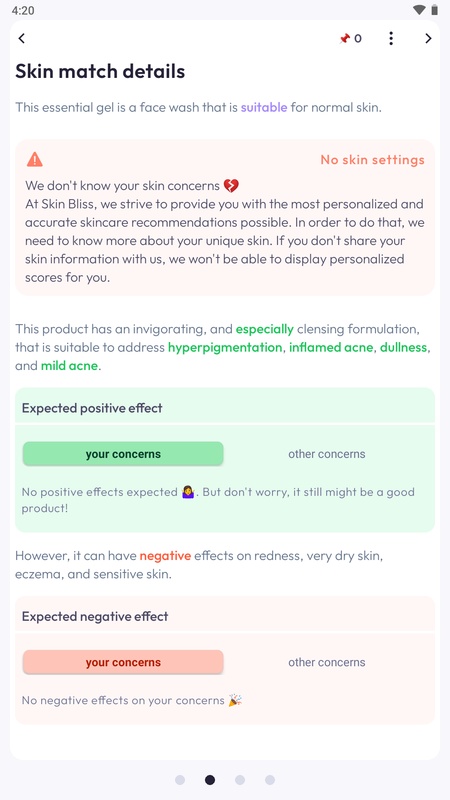The width and height of the screenshot is (450, 800).
Task: Click the battery status icon
Action: [x=434, y=10]
